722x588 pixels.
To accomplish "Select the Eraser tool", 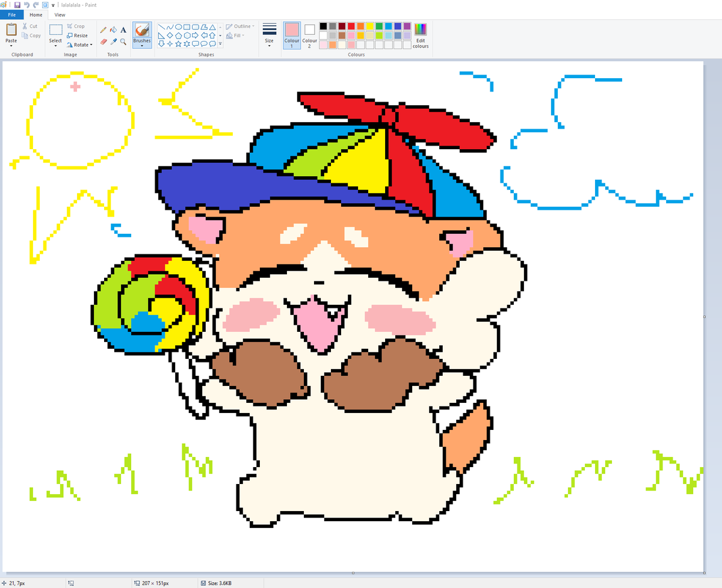I will click(103, 42).
